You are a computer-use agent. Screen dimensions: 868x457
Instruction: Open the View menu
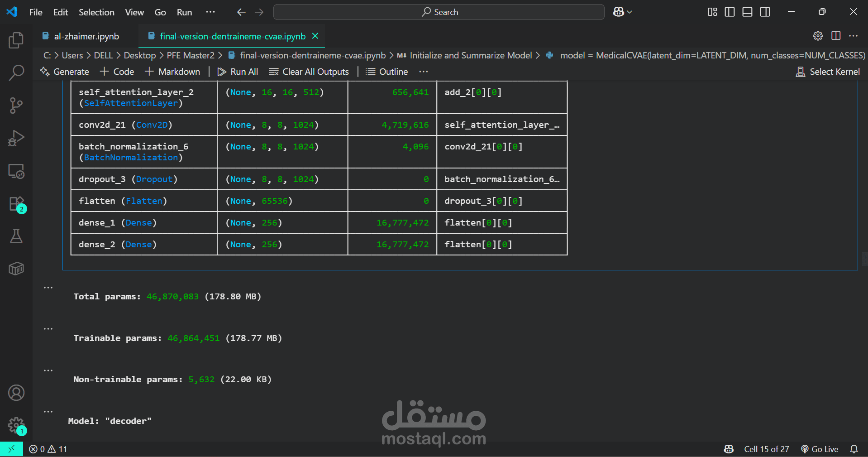pos(134,12)
